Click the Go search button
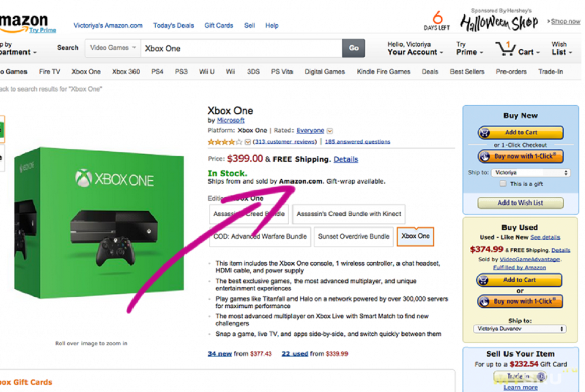585x392 pixels. (354, 48)
